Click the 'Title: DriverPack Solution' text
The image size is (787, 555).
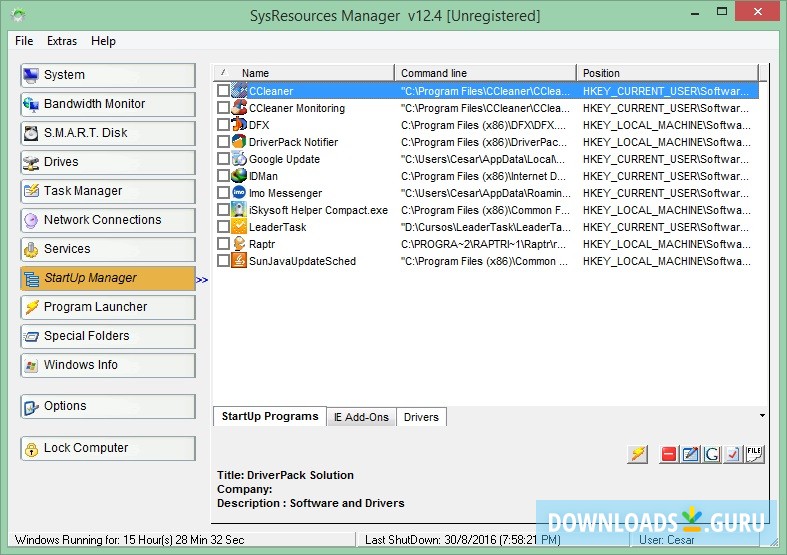[285, 475]
